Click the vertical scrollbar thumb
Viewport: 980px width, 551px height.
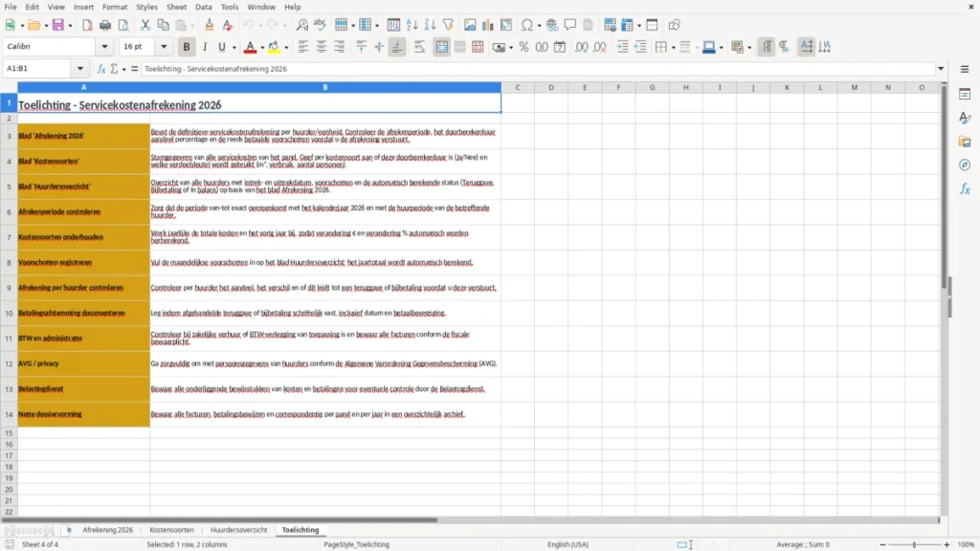click(945, 187)
